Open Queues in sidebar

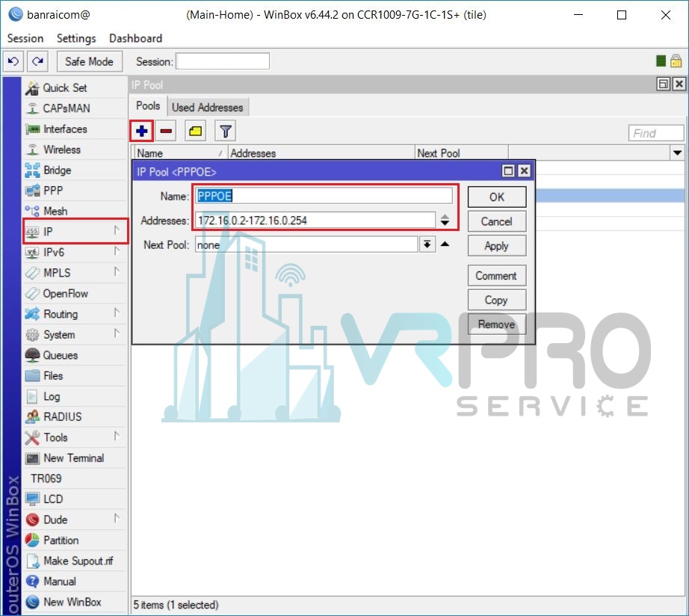click(x=75, y=355)
